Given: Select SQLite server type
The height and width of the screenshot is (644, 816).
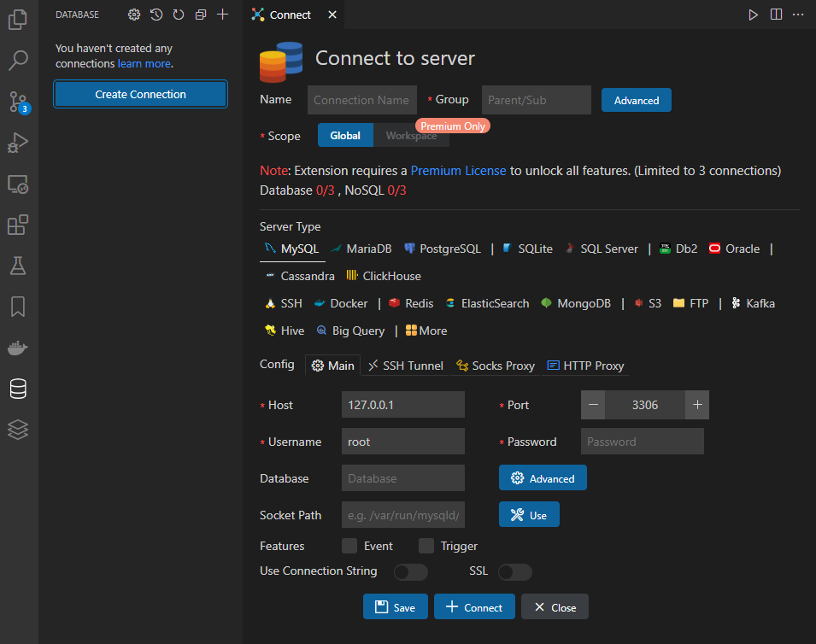Looking at the screenshot, I should click(x=527, y=249).
